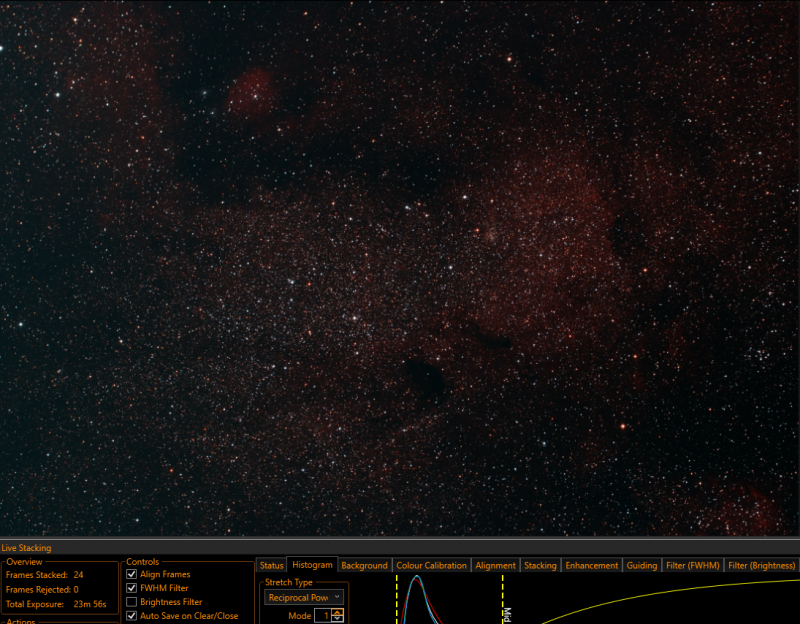Image resolution: width=800 pixels, height=624 pixels.
Task: Open the Filter (FWHM) tab
Action: tap(693, 565)
